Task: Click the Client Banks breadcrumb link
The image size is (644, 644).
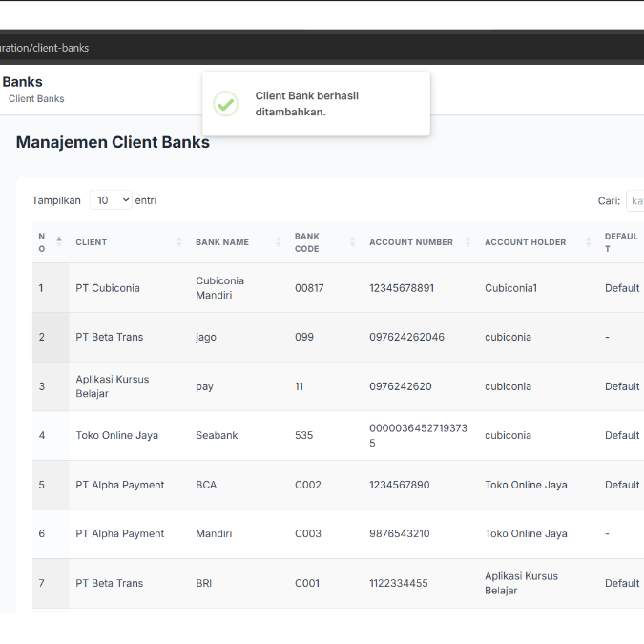Action: coord(36,99)
